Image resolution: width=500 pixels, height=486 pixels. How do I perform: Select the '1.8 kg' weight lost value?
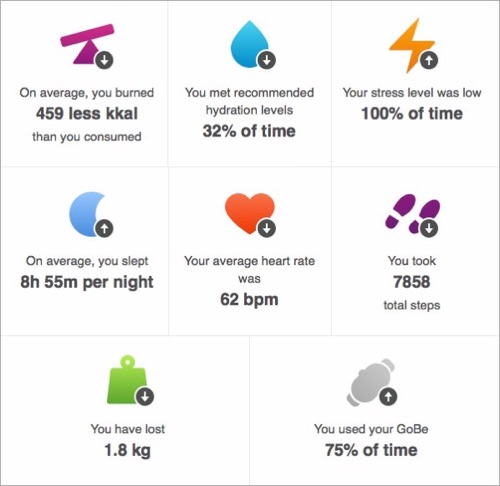pos(127,451)
